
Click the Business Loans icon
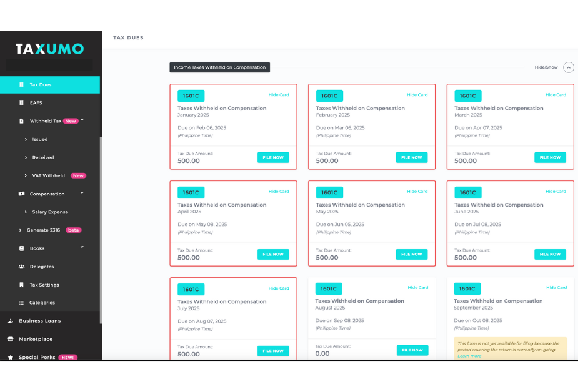(x=10, y=321)
